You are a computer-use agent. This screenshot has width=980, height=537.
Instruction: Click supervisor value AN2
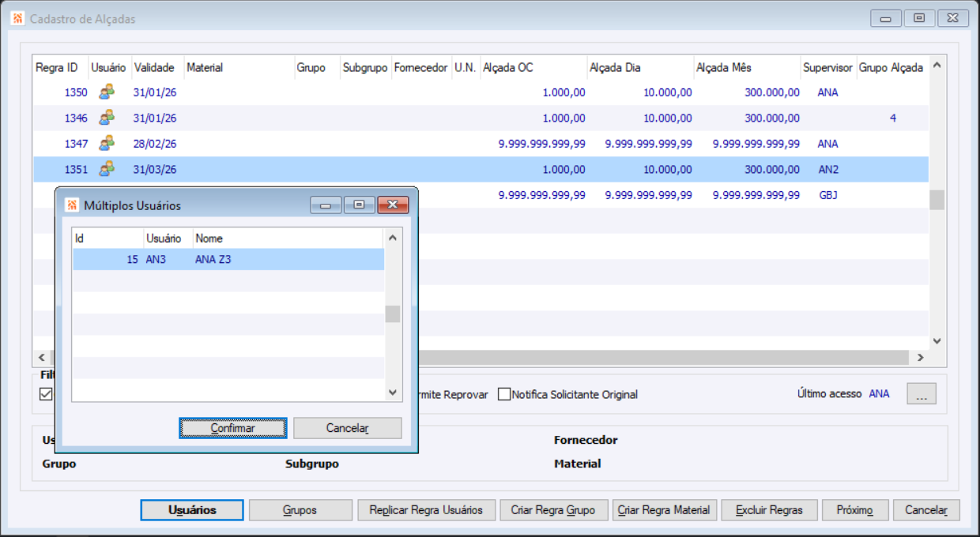click(x=828, y=169)
